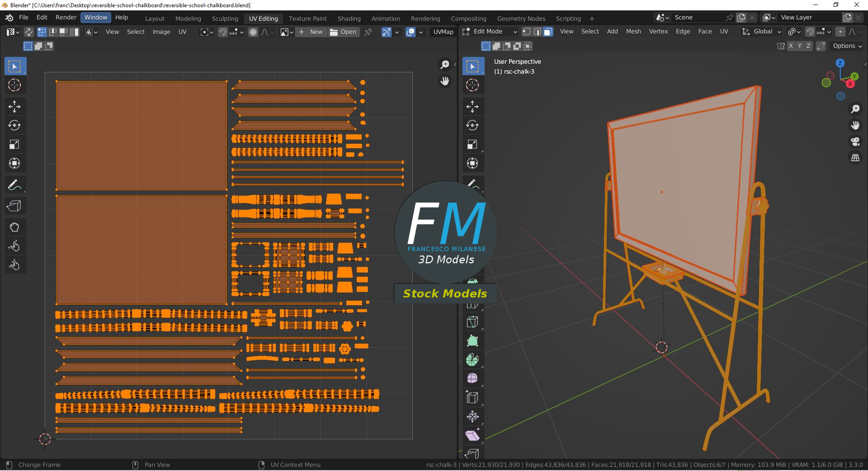Switch to orthographic view with grid icon

pos(855,158)
